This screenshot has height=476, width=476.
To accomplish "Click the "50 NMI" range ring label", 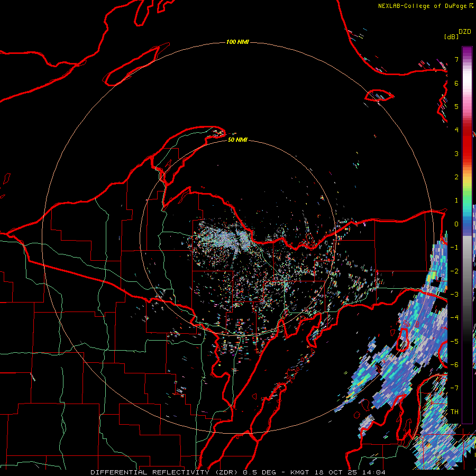I will (237, 140).
